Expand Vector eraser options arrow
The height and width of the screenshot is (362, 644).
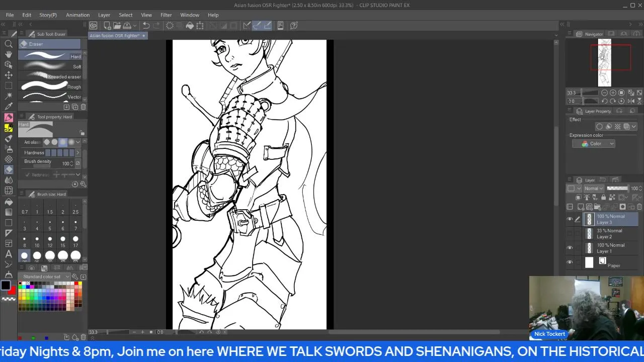[x=78, y=174]
